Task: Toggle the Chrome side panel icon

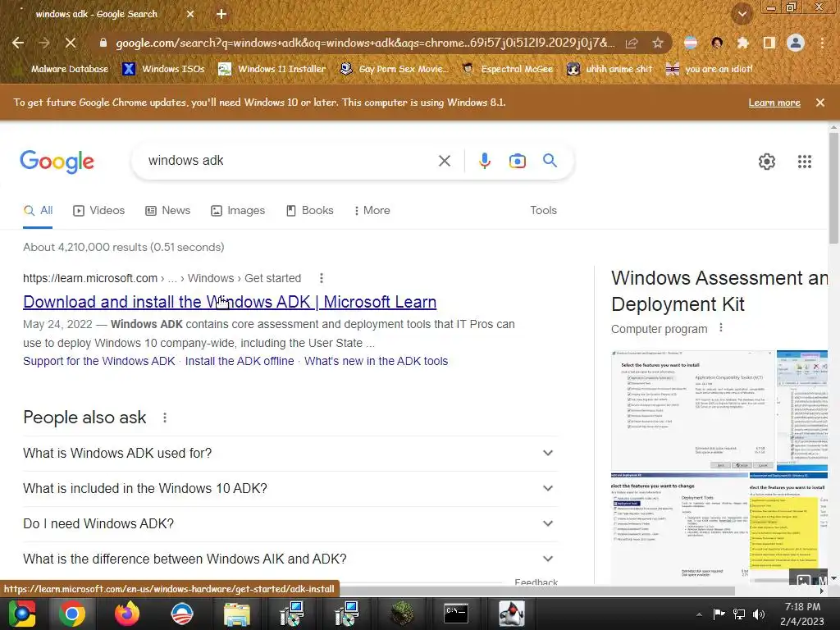Action: point(769,43)
